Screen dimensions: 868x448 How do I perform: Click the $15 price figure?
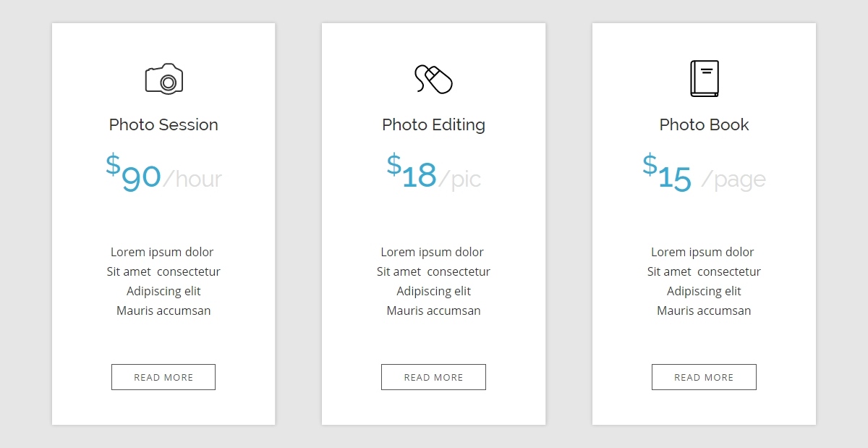667,174
